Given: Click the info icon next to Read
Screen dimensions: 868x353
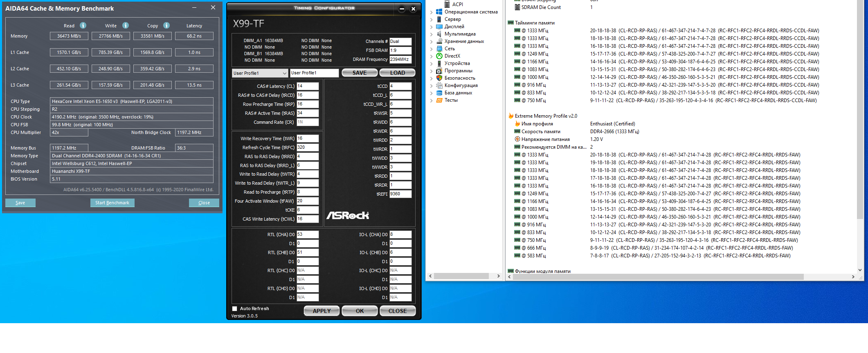Looking at the screenshot, I should coord(83,25).
